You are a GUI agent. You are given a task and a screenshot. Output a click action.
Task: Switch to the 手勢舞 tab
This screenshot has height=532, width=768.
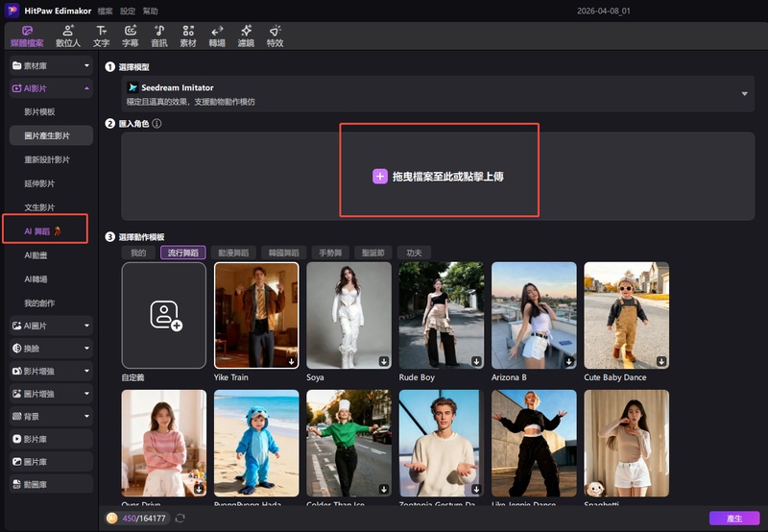330,253
